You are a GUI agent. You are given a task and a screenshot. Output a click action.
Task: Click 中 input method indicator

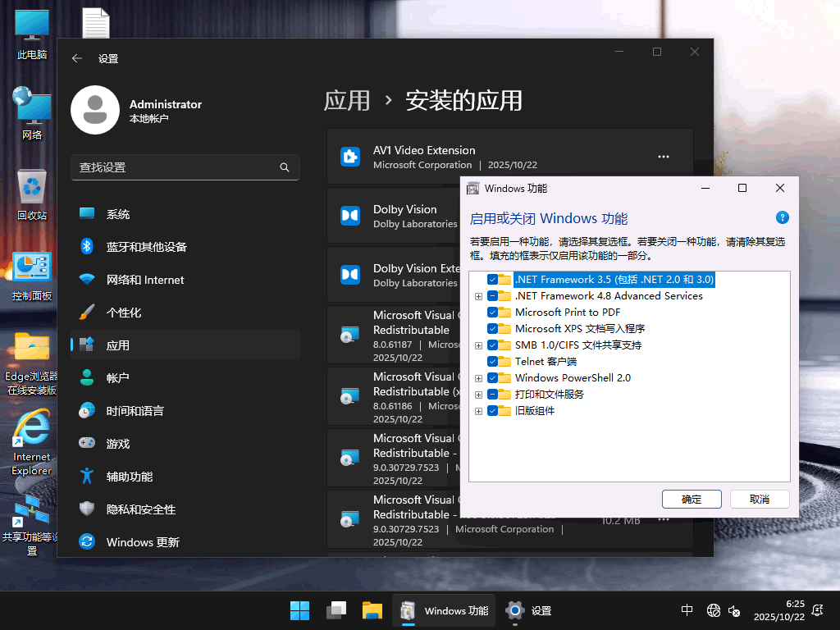(x=687, y=610)
